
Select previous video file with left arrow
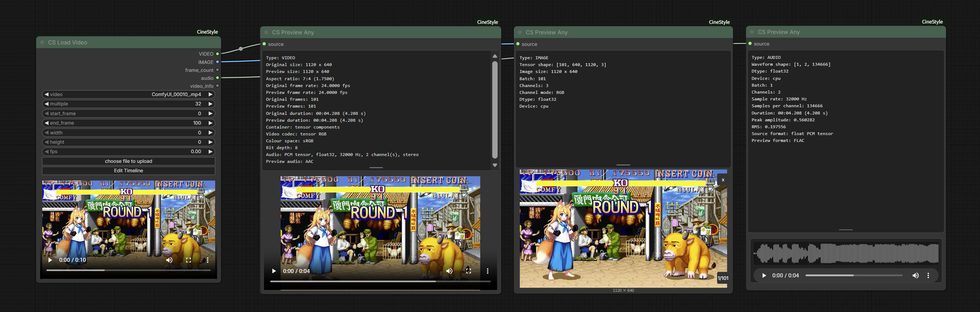[46, 94]
